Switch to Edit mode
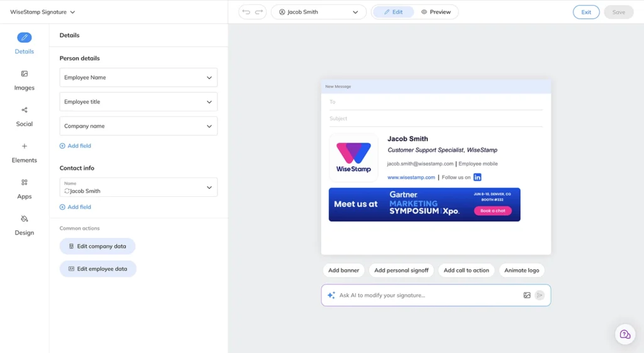 (394, 12)
